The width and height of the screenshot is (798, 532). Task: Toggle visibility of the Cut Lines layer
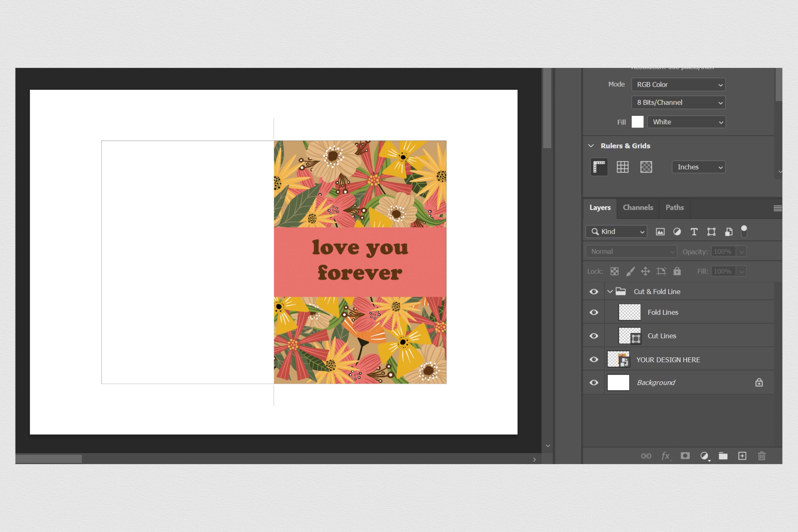pyautogui.click(x=594, y=335)
